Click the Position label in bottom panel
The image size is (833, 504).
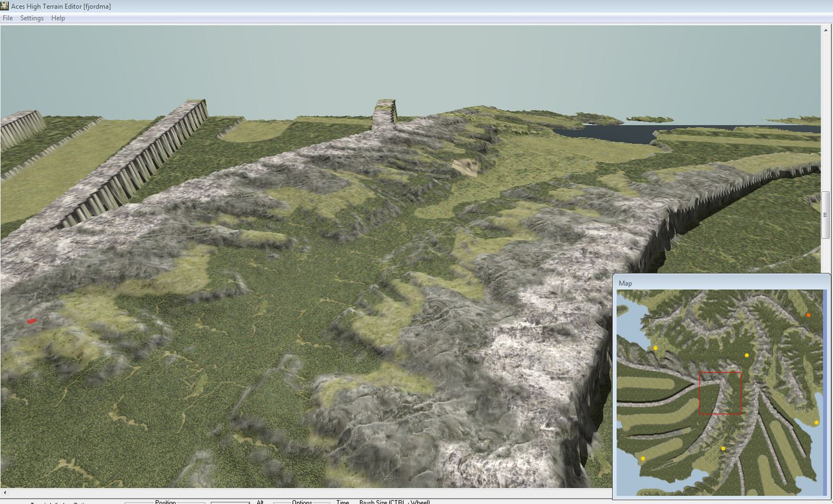click(165, 502)
